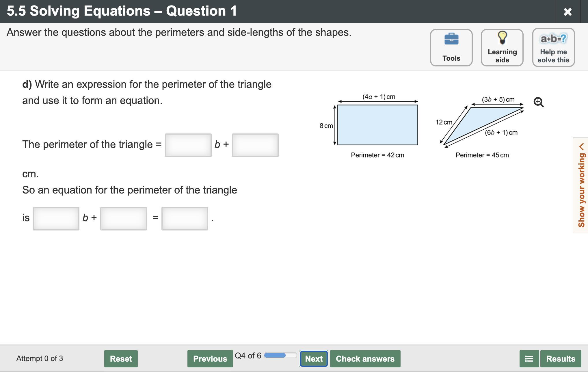
Task: Select the equation right-hand side box
Action: click(185, 219)
